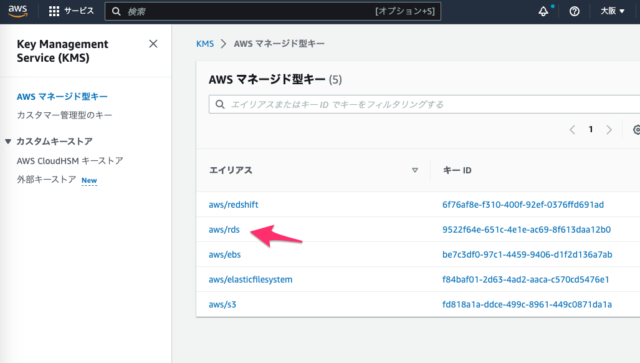Click the top AWS search box
Screen dimensions: 640x363
click(x=273, y=11)
